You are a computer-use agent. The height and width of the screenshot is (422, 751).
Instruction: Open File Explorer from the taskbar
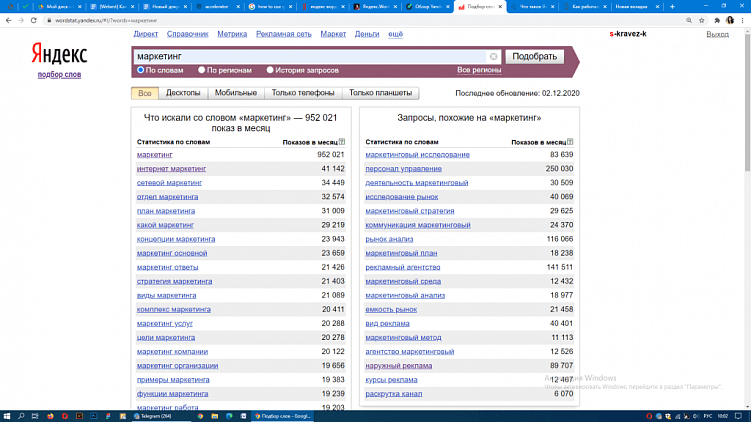click(215, 416)
